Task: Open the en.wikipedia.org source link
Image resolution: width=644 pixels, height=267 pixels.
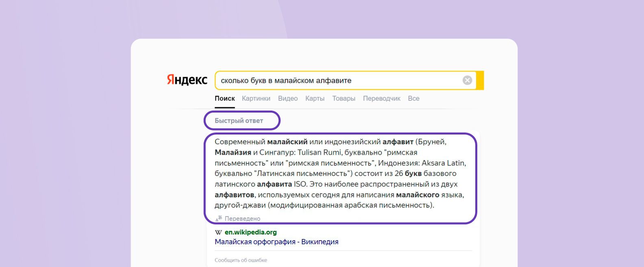Action: coord(250,232)
